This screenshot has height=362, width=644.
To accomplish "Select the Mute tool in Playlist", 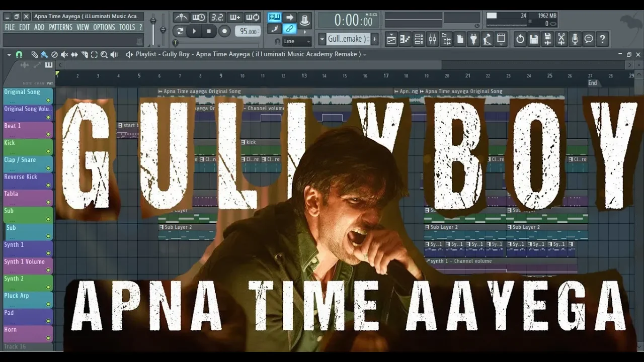I will coord(64,54).
